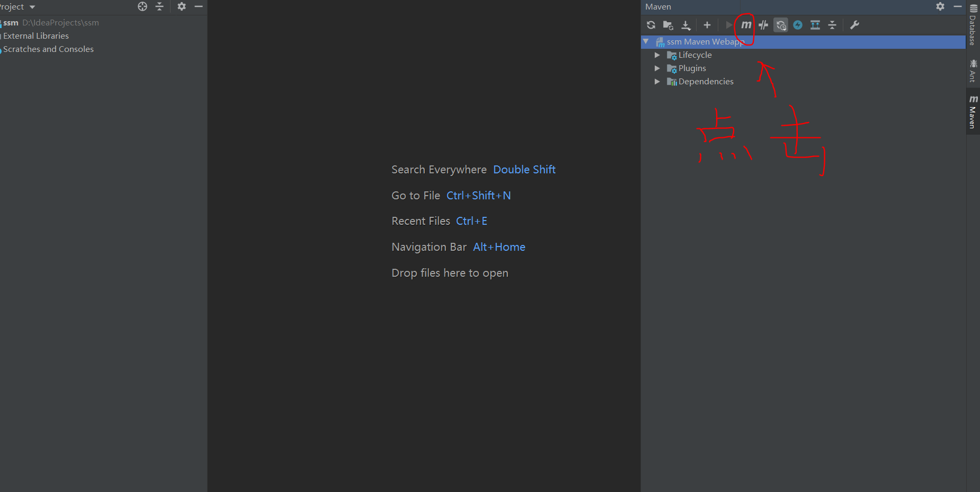
Task: Open Maven settings via the wrench icon
Action: point(854,25)
